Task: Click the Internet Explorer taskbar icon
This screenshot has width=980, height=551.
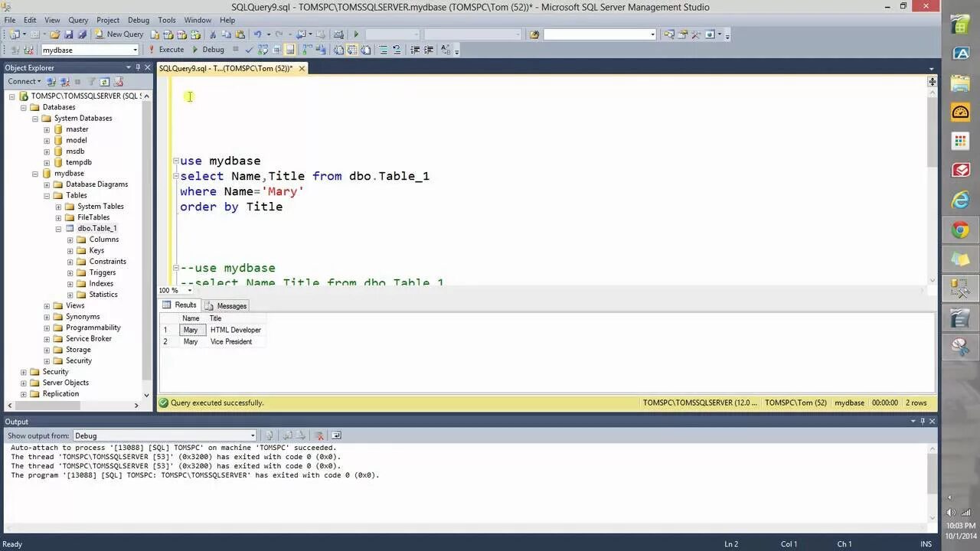Action: tap(960, 201)
